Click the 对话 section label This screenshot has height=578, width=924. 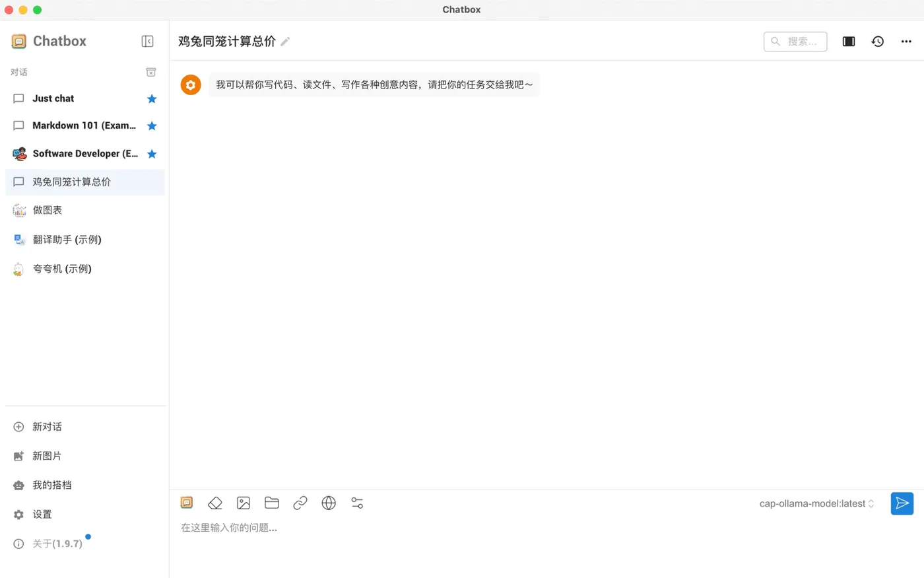(19, 72)
